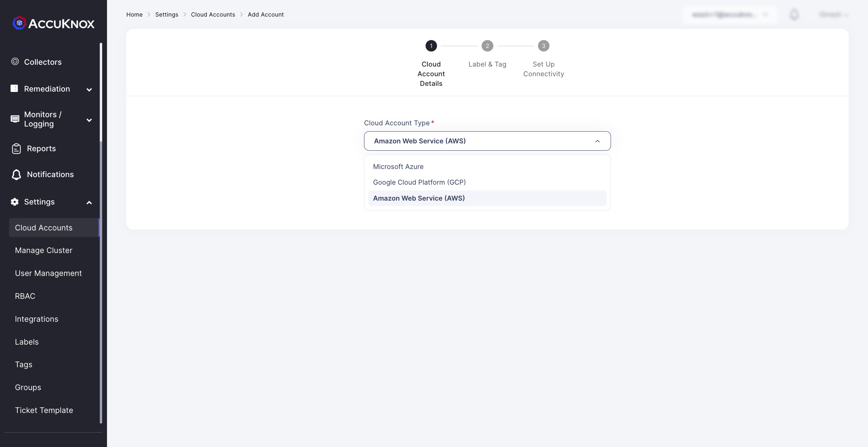
Task: Open the blurred user email dropdown
Action: tap(730, 14)
